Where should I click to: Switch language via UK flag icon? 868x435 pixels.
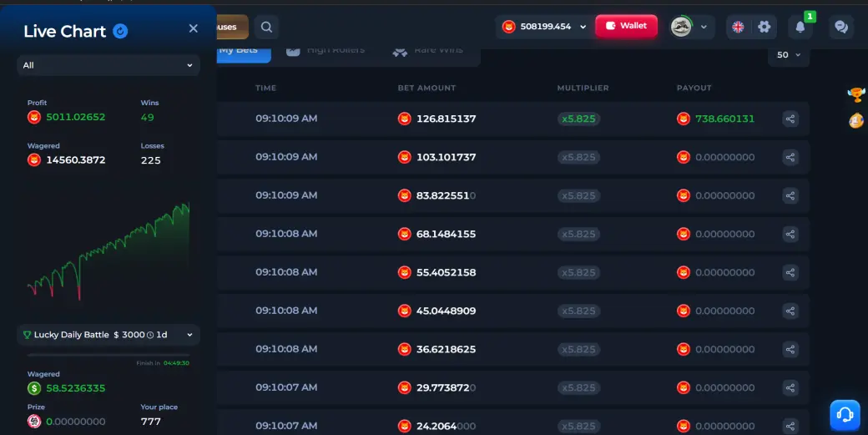[x=738, y=27]
